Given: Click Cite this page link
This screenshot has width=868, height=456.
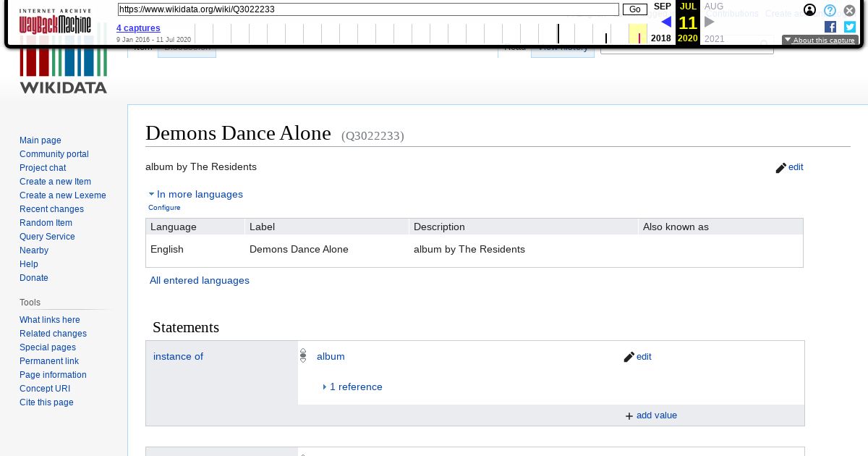Looking at the screenshot, I should [46, 402].
